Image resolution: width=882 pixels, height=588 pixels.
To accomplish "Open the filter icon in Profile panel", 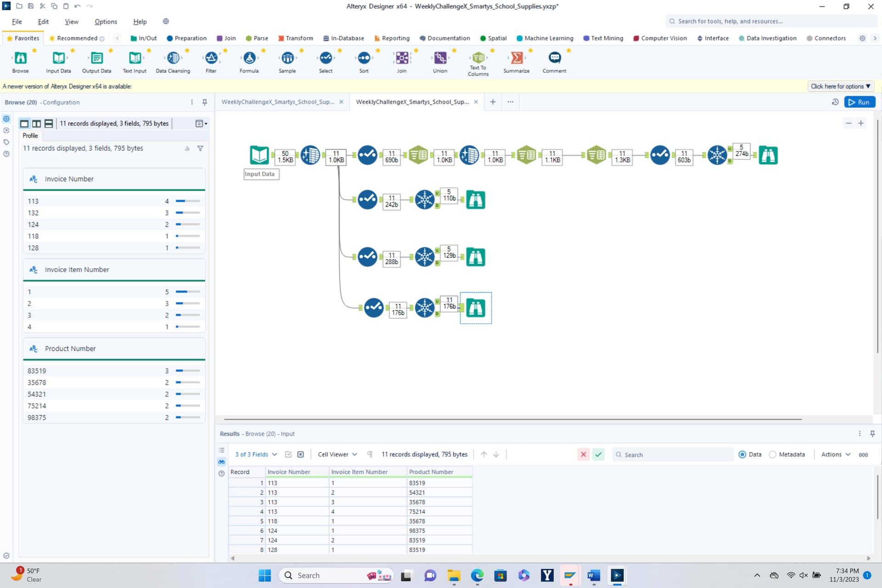I will (x=200, y=148).
